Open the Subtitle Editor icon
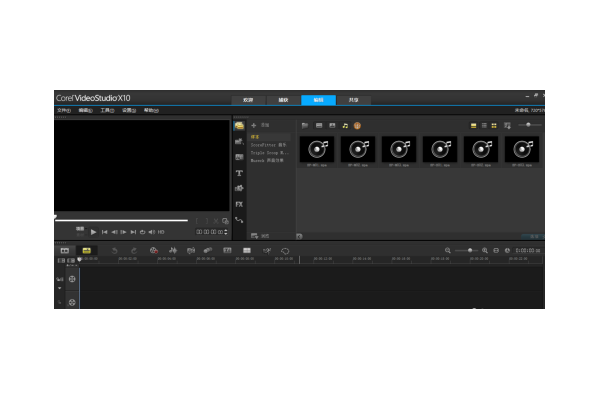Screen dimensions: 600x400 [x=227, y=250]
